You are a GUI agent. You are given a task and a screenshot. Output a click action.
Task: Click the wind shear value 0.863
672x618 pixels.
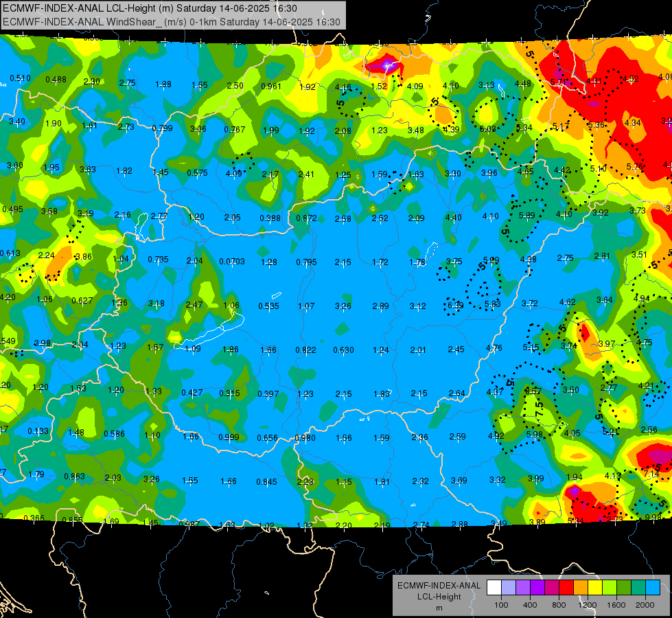(75, 476)
